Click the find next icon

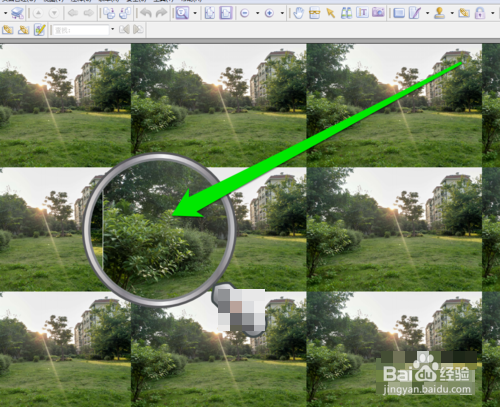coord(138,30)
